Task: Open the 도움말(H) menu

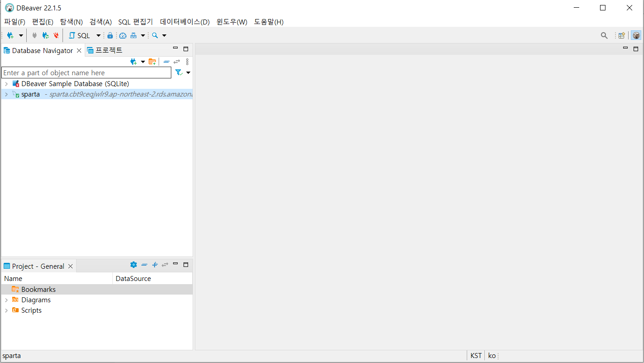Action: click(269, 22)
